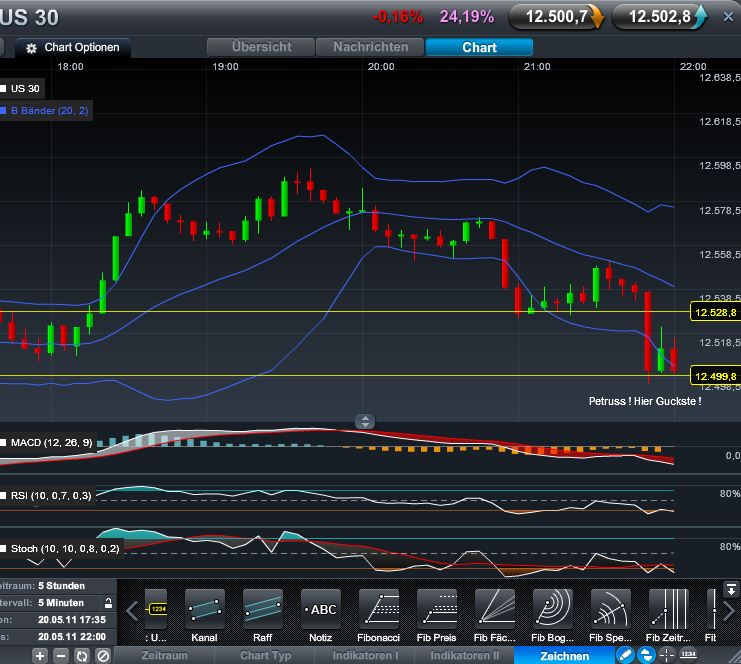Switch to the Nachrichten tab
The image size is (741, 664).
(x=370, y=47)
